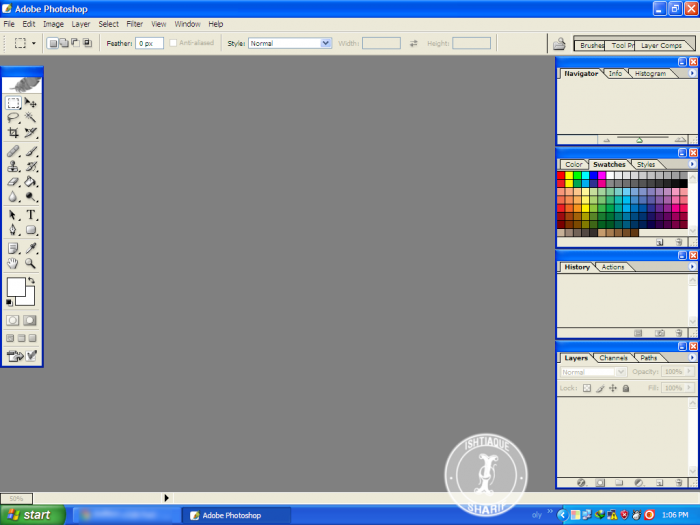Enable Full Screen Mode with menu bar

tap(21, 338)
